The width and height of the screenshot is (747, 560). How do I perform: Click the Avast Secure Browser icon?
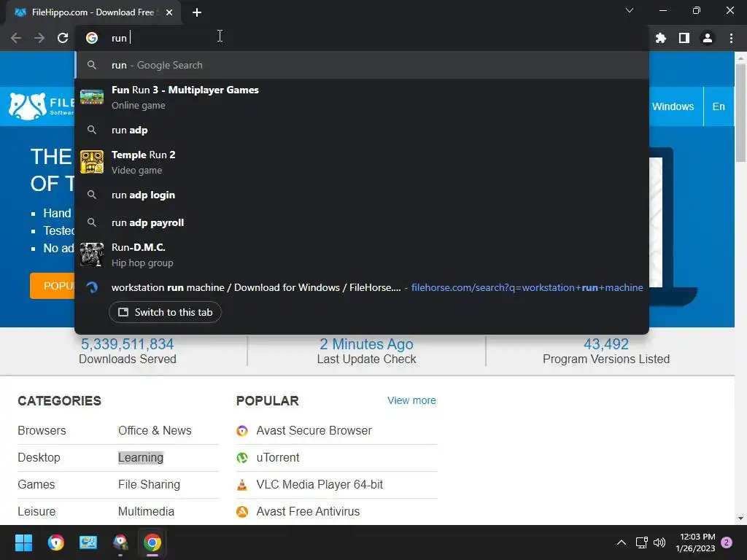[242, 431]
